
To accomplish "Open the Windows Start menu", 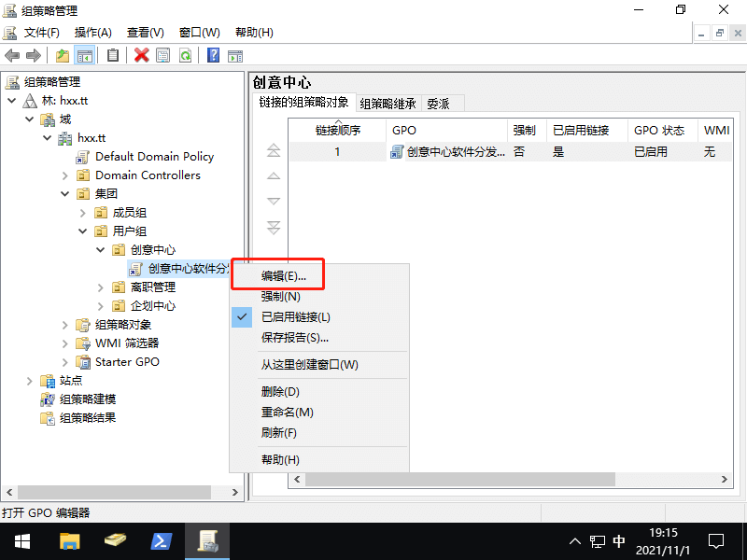I will (x=21, y=541).
